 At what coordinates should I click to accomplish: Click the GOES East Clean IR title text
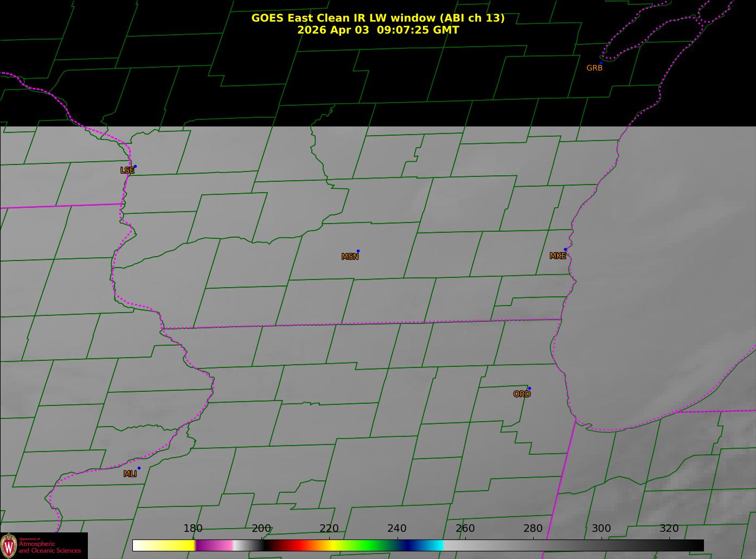(377, 18)
